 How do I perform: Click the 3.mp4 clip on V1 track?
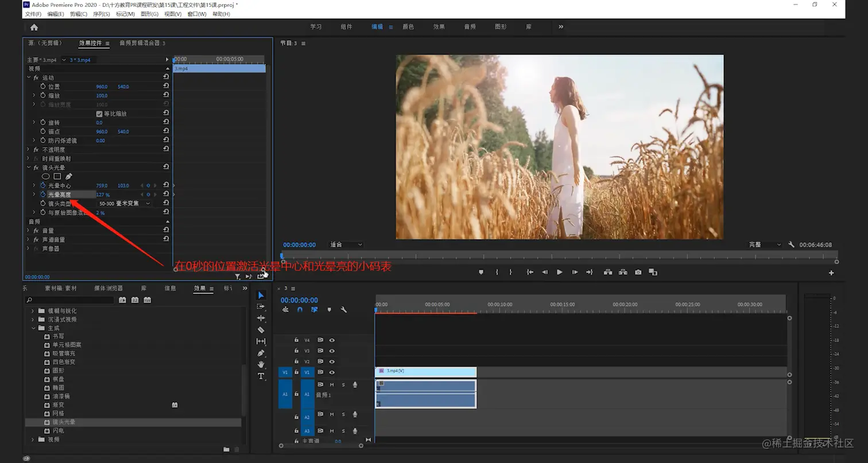(425, 372)
